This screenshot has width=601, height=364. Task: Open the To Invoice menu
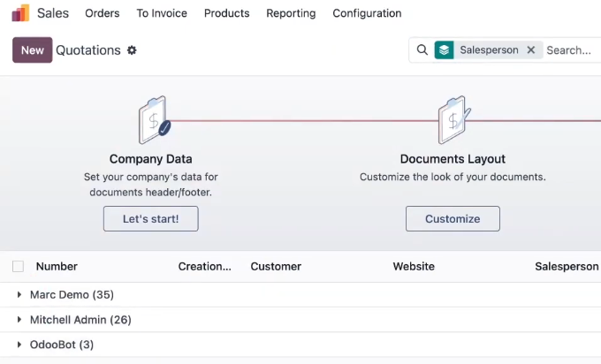[x=162, y=13]
